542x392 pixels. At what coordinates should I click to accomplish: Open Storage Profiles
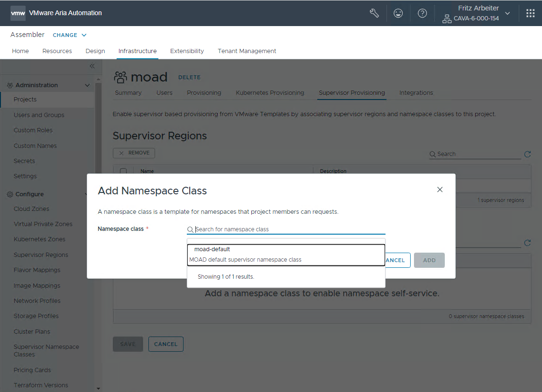coord(36,316)
